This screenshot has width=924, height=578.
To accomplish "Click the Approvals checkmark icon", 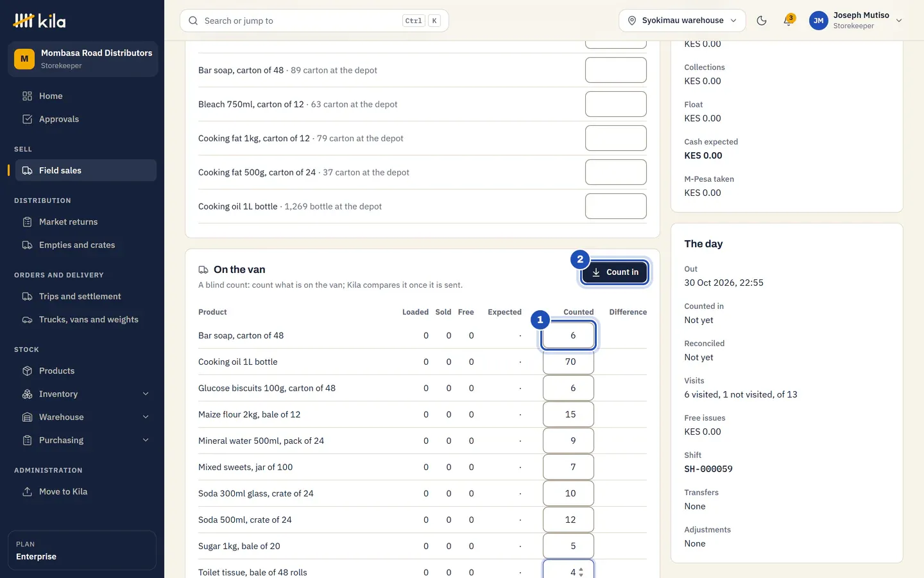I will (x=27, y=119).
